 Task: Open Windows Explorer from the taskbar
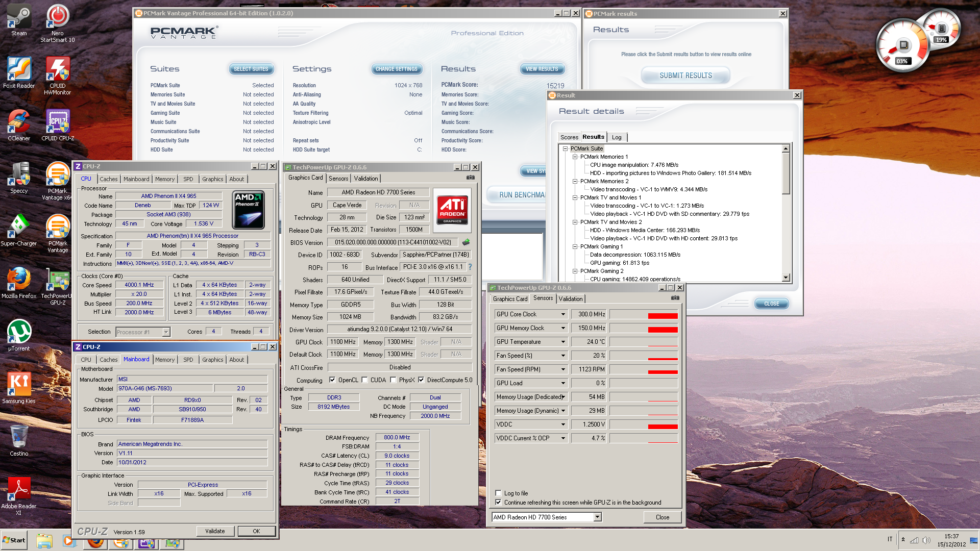tap(44, 541)
